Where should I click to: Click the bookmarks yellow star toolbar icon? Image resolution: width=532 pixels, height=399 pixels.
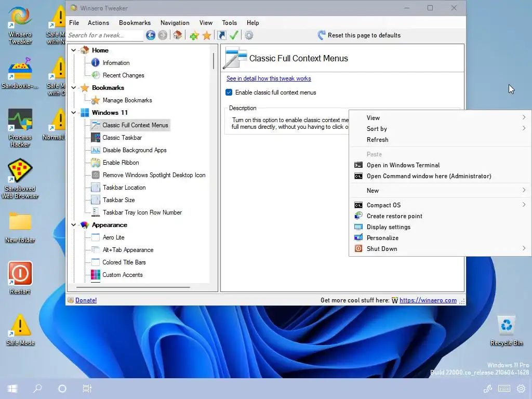coord(207,35)
